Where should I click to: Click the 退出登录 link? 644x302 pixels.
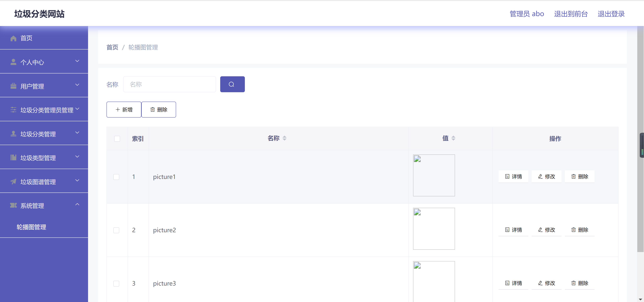pyautogui.click(x=611, y=14)
